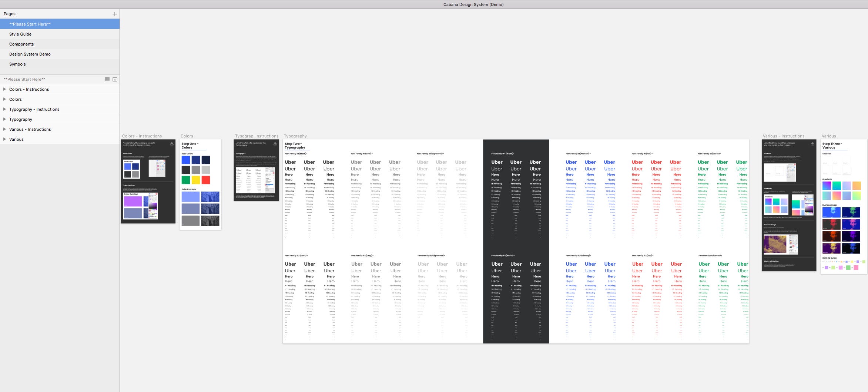Toggle the lock on the Typography instructions artboard

tap(275, 144)
